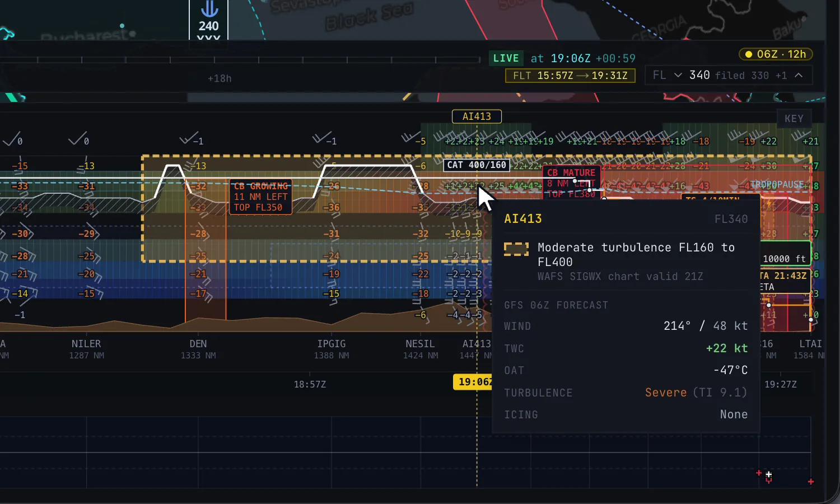
Task: Select the CAT 400/160 turbulence label
Action: pos(477,165)
